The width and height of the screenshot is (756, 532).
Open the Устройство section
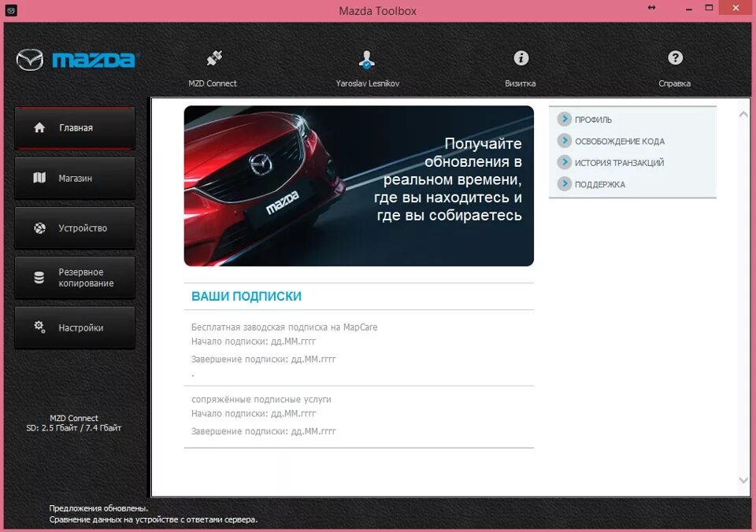pos(75,228)
